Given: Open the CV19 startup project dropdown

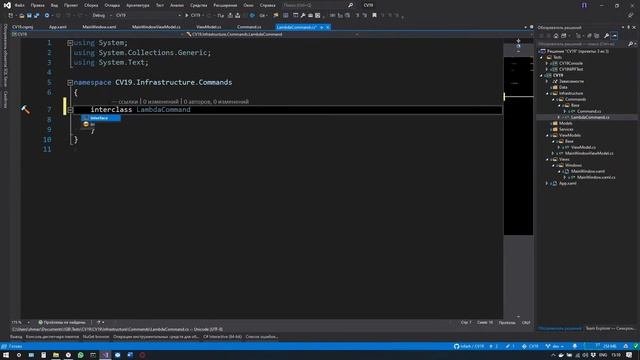Looking at the screenshot, I should point(148,16).
